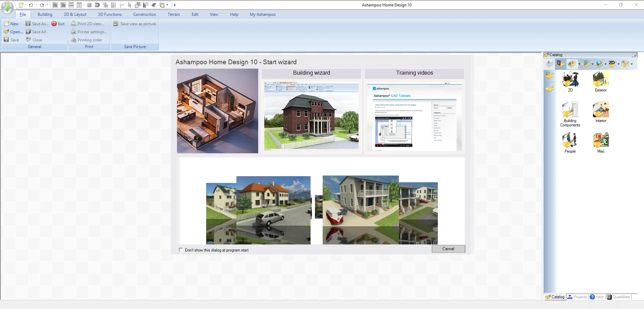Click the horizontal split view icon

(x=71, y=5)
